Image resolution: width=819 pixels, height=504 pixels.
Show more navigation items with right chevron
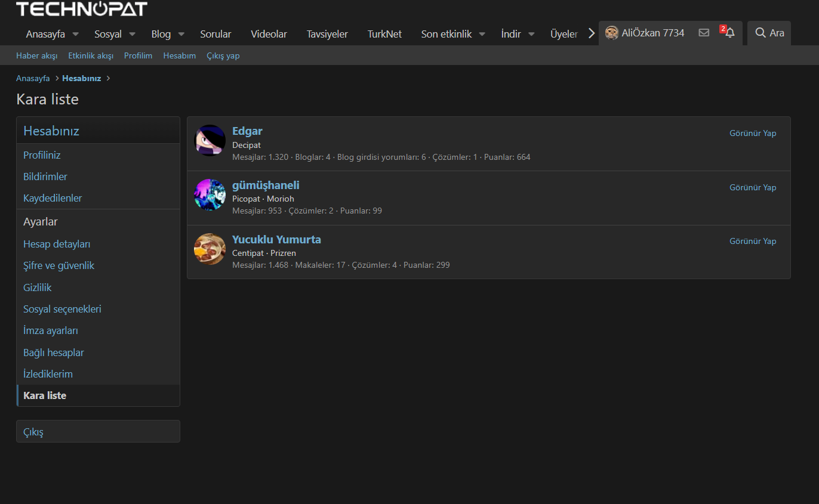point(592,33)
